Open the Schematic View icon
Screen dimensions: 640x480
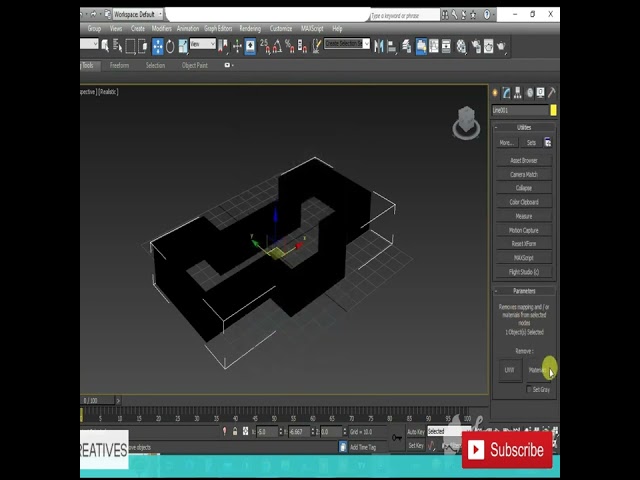447,46
